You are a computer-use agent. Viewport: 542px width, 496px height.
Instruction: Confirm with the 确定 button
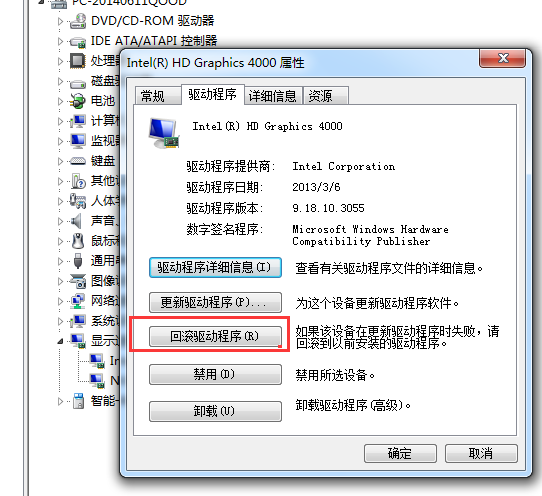(400, 453)
